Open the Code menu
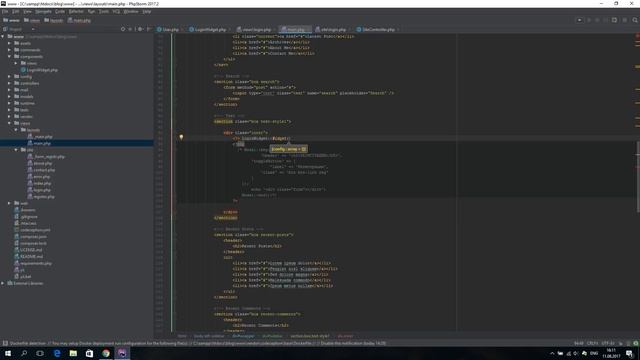Screen dimensions: 640x360 point(60,11)
